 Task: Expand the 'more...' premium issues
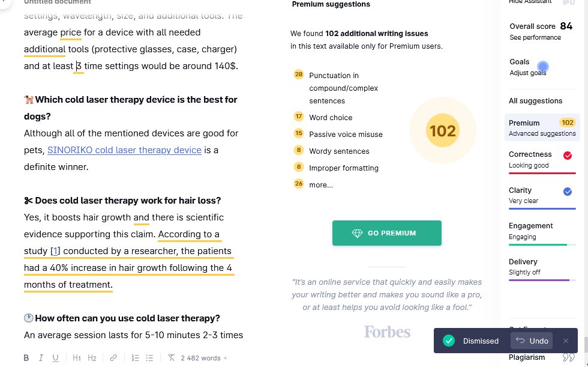click(x=320, y=184)
